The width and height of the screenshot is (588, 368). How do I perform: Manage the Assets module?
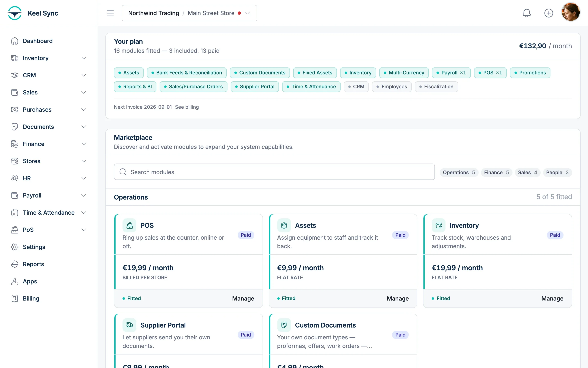pos(398,298)
